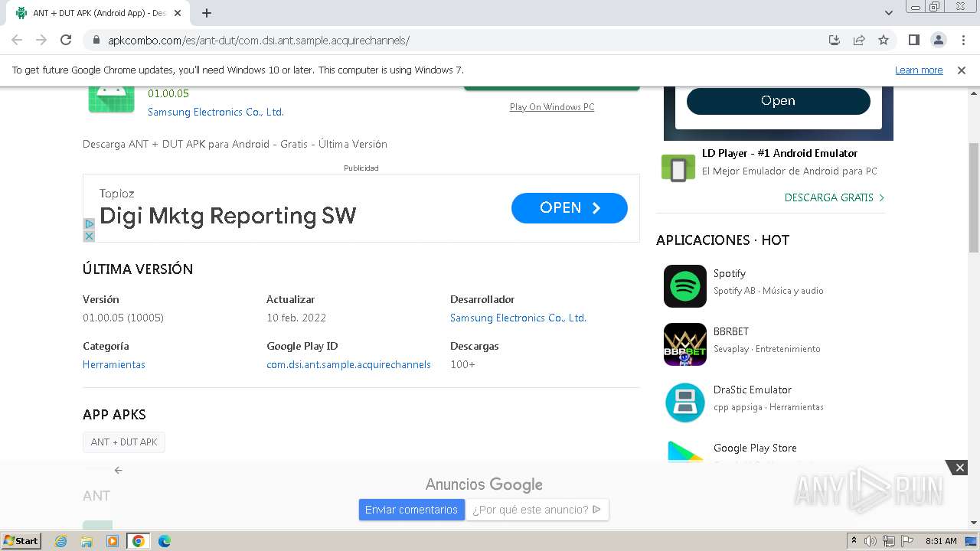Click the 8:31 AM clock
The width and height of the screenshot is (980, 551).
(941, 541)
